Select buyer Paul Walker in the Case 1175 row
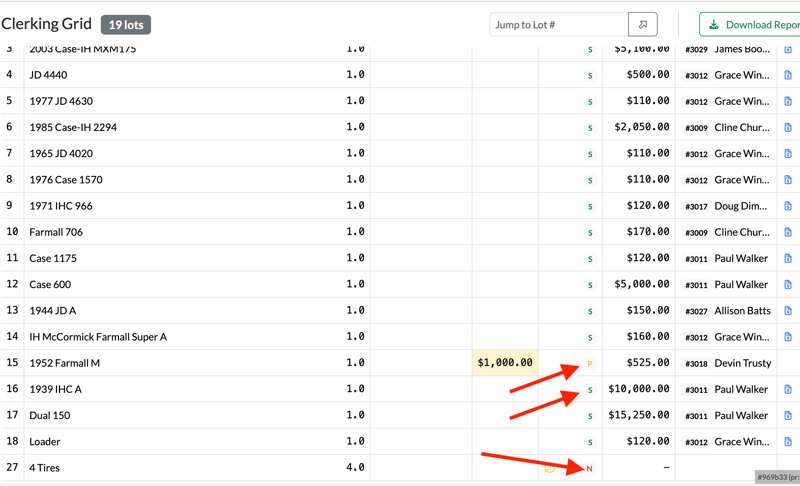 [741, 259]
